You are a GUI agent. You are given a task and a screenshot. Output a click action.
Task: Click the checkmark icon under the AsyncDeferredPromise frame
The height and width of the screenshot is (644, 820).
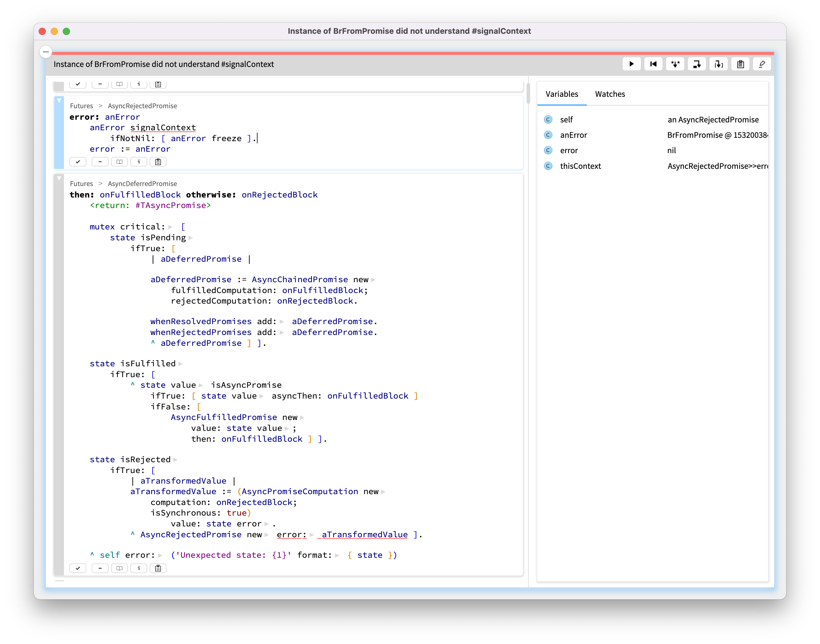[x=78, y=568]
